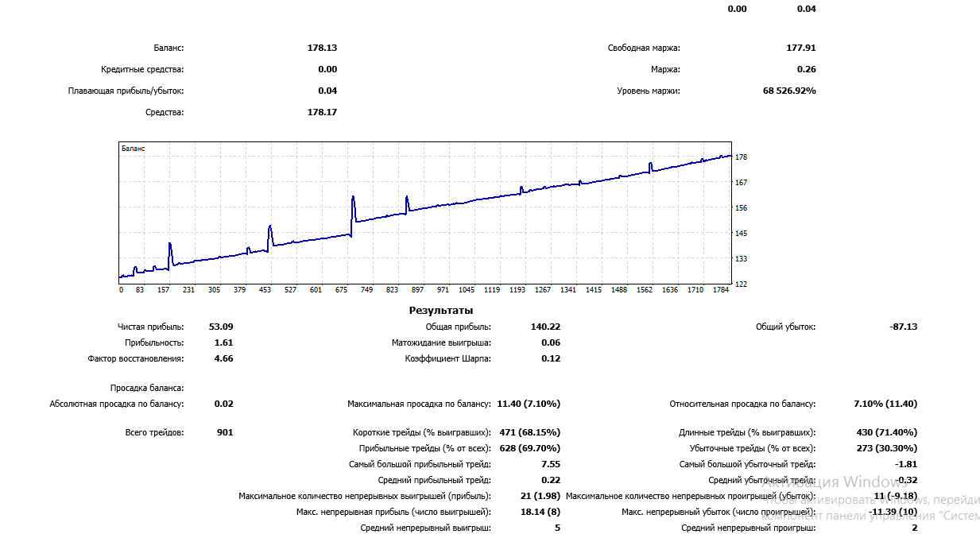Select relative drawdown 7.10% (11.40)
Viewport: 980px width, 534px height.
click(x=885, y=404)
